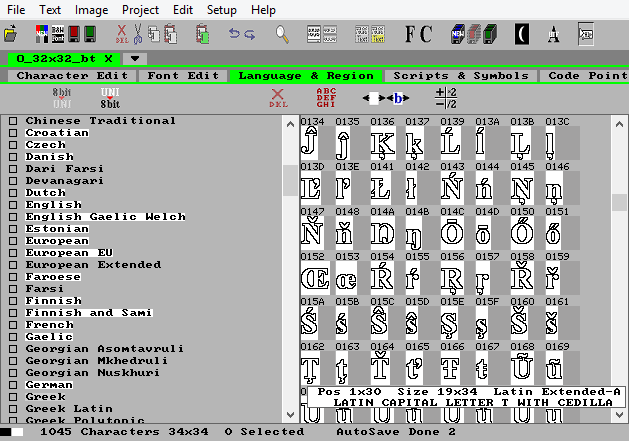Tick the French checkbox
The width and height of the screenshot is (629, 441).
13,325
